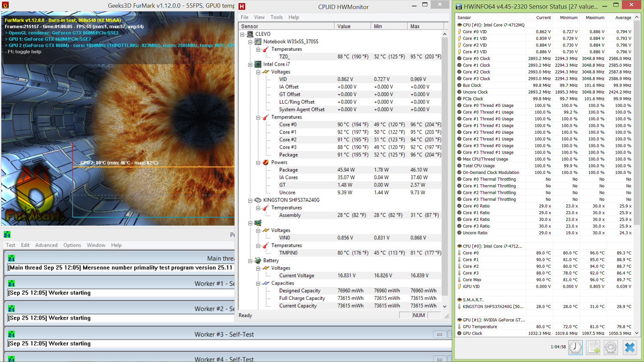Click Capacities icon under Battery
This screenshot has width=644, height=362.
266,283
